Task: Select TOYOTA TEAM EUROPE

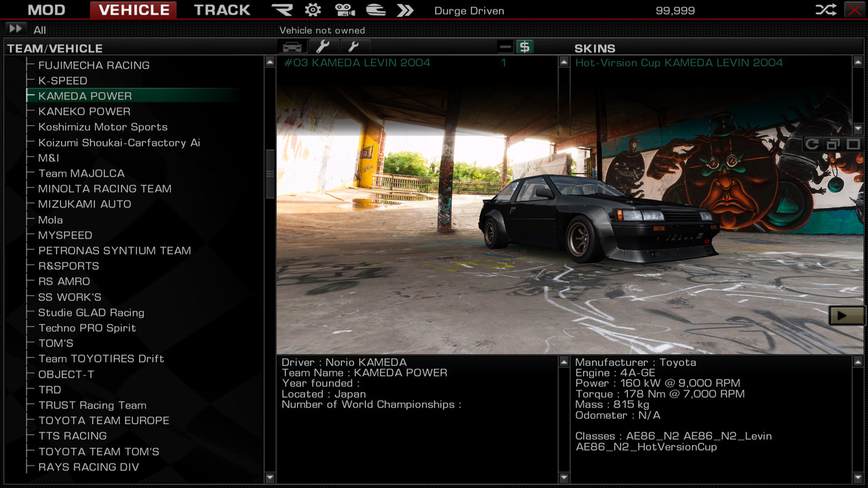Action: pyautogui.click(x=104, y=420)
